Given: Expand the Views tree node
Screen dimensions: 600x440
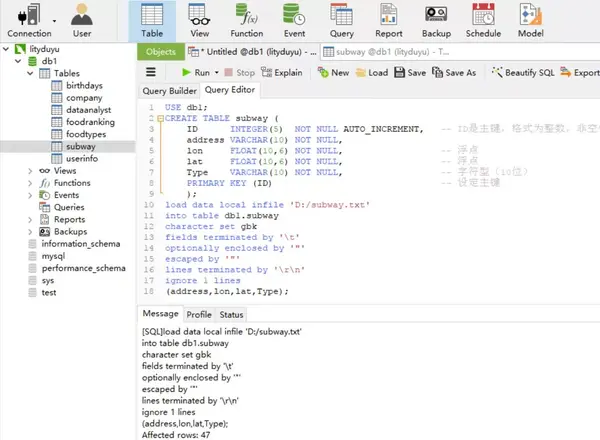Looking at the screenshot, I should coord(30,171).
